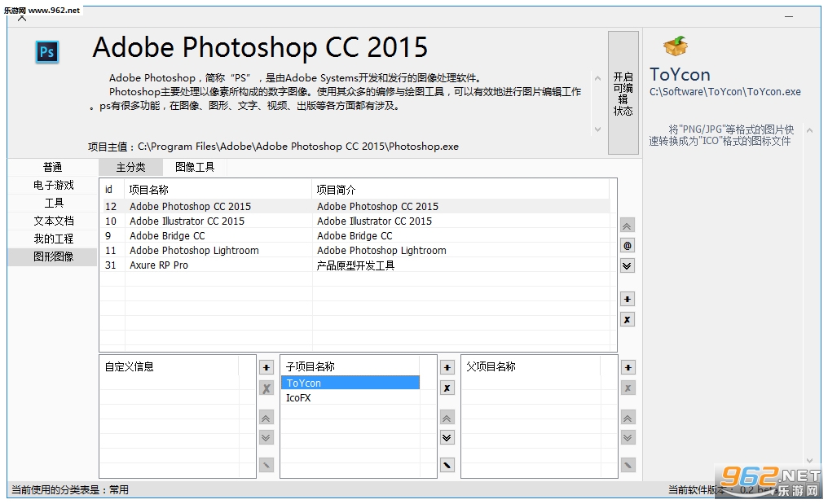Click the Adobe Photoshop CC 2015 heading
Screen dimensions: 828x504
(x=260, y=47)
